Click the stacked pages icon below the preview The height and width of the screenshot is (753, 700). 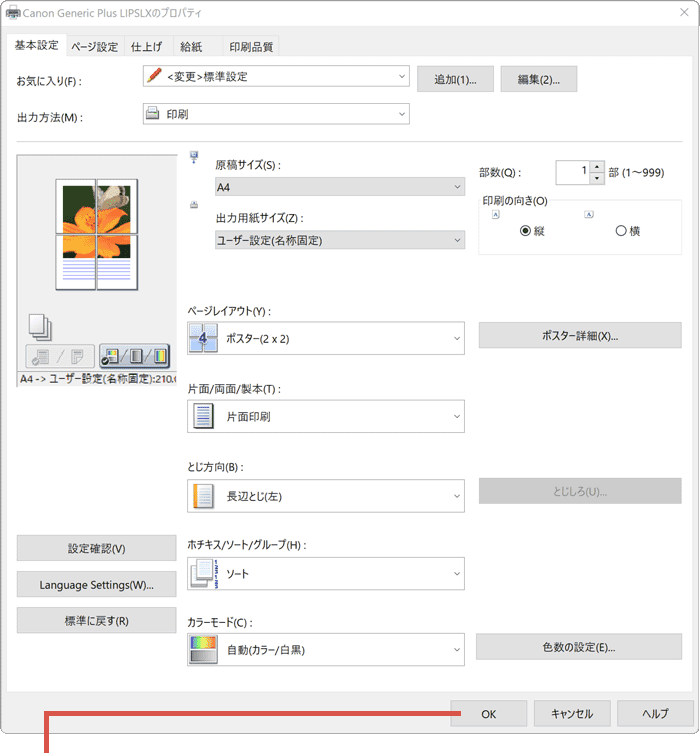coord(40,327)
